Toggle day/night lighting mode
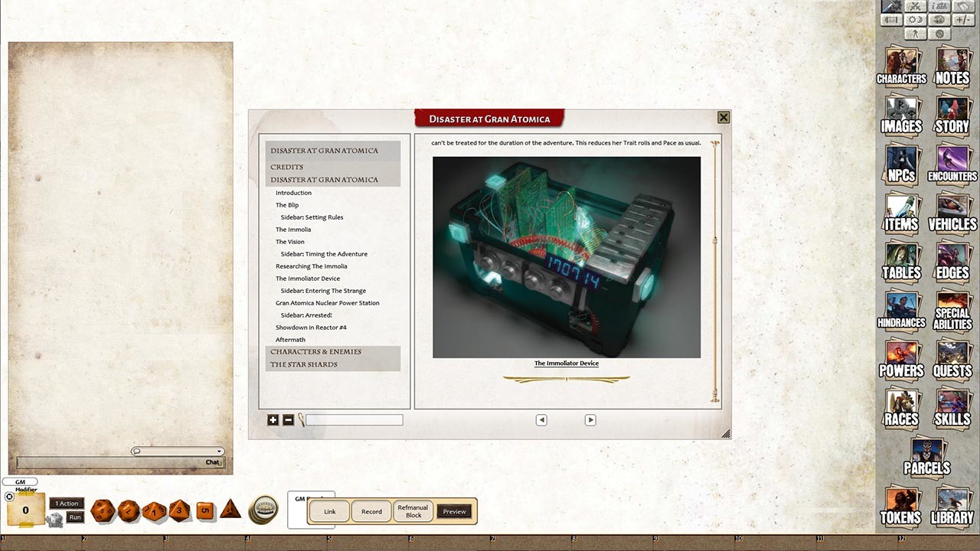This screenshot has height=551, width=980. (x=916, y=20)
